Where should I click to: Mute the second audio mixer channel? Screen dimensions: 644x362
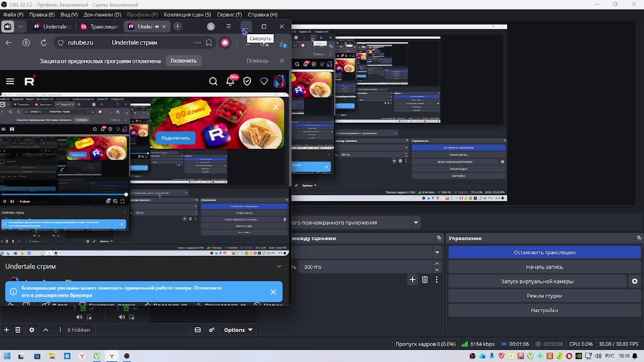[122, 317]
